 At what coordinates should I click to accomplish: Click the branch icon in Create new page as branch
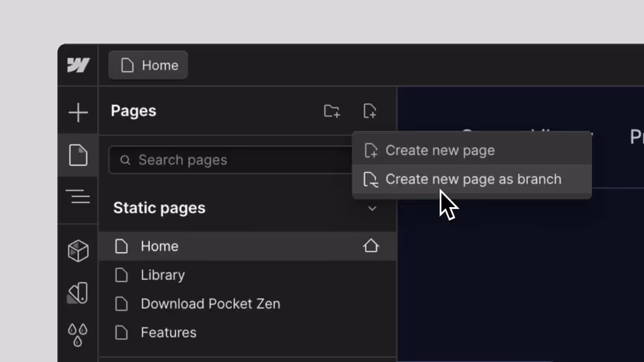click(x=371, y=179)
